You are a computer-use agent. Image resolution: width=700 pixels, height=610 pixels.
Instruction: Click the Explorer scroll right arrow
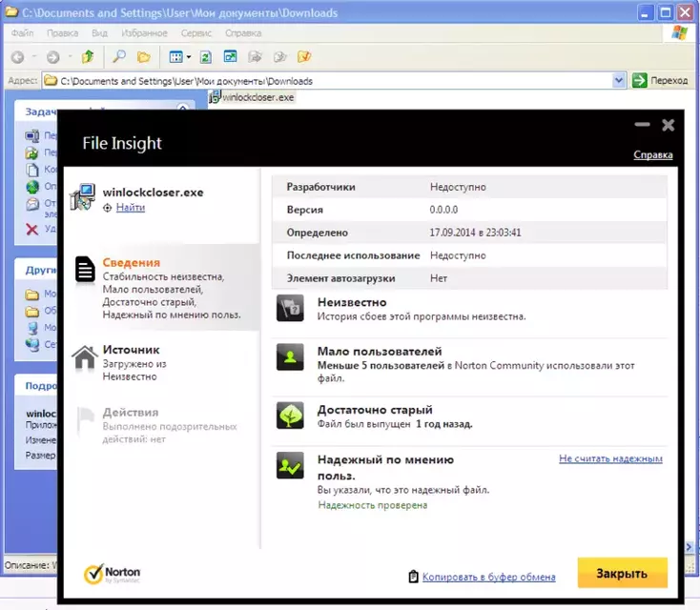click(x=689, y=547)
